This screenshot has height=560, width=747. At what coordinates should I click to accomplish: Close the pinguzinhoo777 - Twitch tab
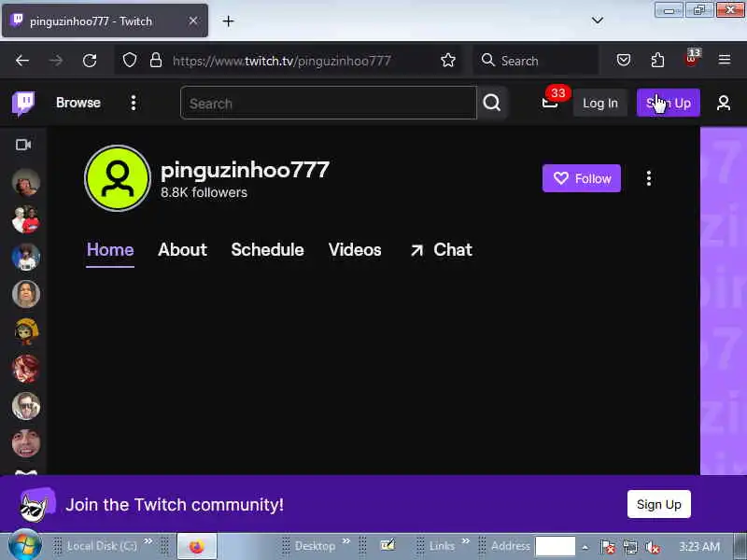tap(193, 21)
